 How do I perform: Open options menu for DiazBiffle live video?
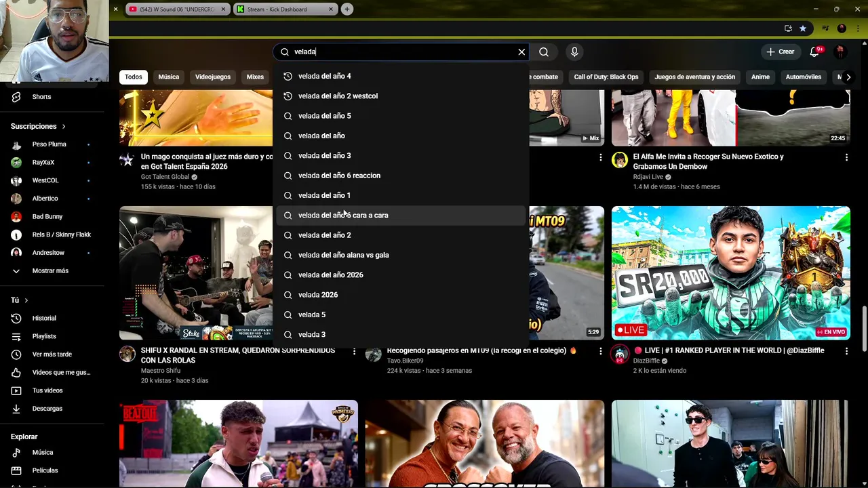click(x=846, y=352)
